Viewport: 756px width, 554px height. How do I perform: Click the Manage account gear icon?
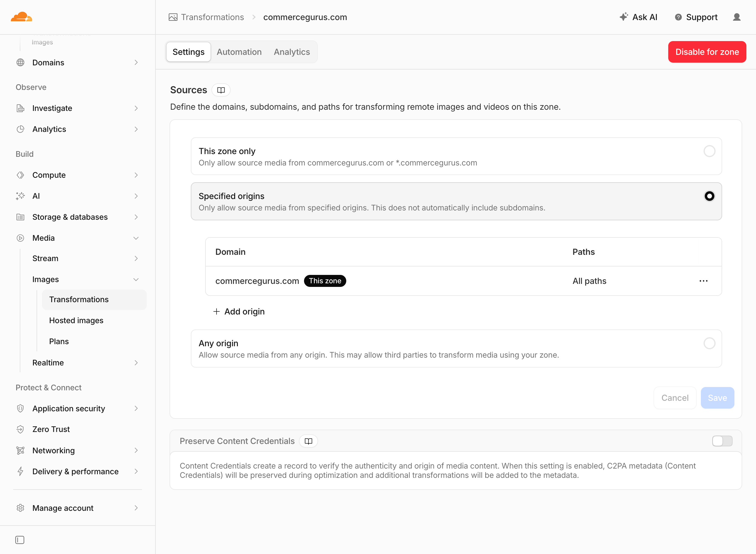pyautogui.click(x=20, y=508)
